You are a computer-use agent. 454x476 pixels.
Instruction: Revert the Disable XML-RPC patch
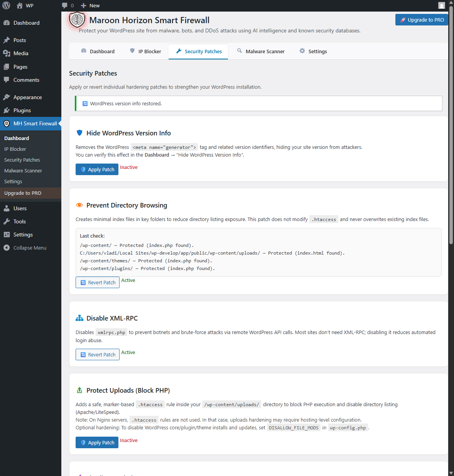click(98, 354)
